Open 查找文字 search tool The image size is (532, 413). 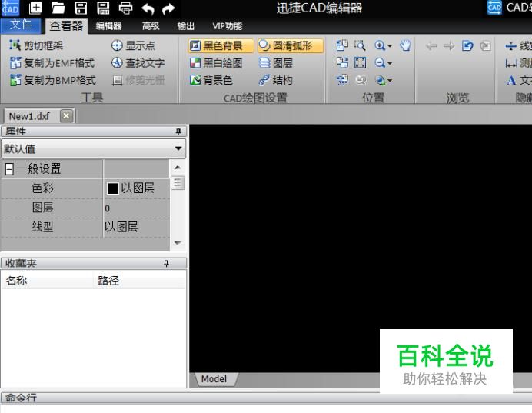[x=138, y=63]
